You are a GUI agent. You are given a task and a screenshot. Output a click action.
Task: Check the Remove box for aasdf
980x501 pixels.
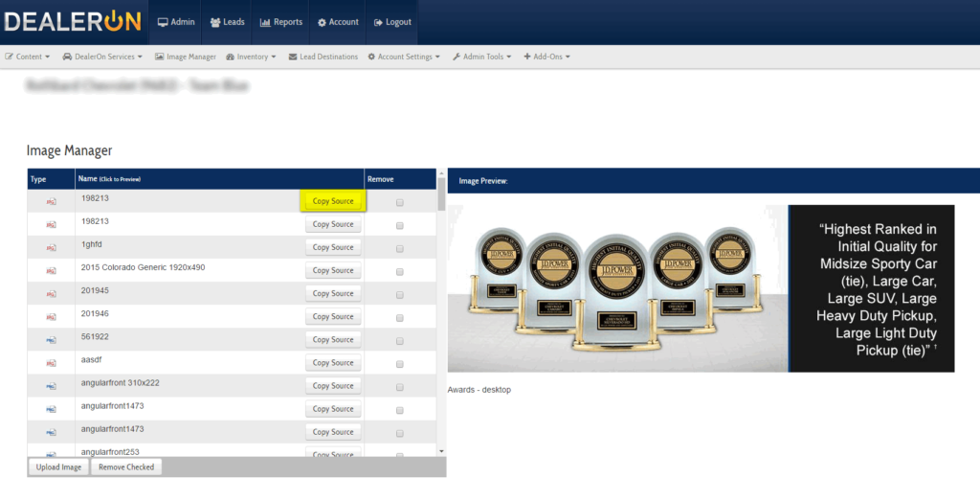click(400, 364)
